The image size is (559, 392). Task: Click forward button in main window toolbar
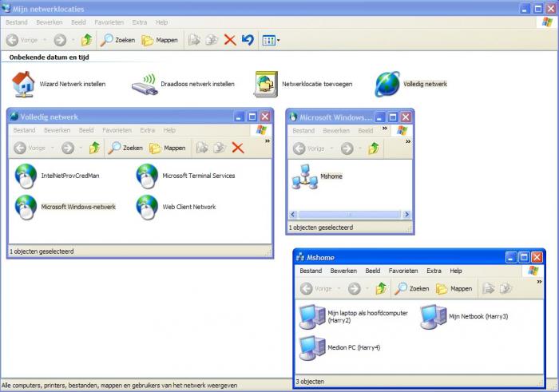click(60, 40)
